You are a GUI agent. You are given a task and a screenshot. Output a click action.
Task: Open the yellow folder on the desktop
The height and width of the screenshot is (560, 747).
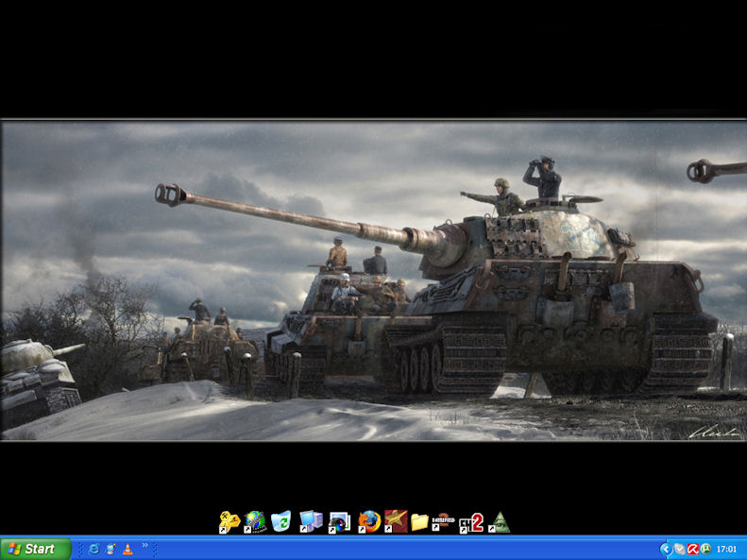pyautogui.click(x=419, y=522)
